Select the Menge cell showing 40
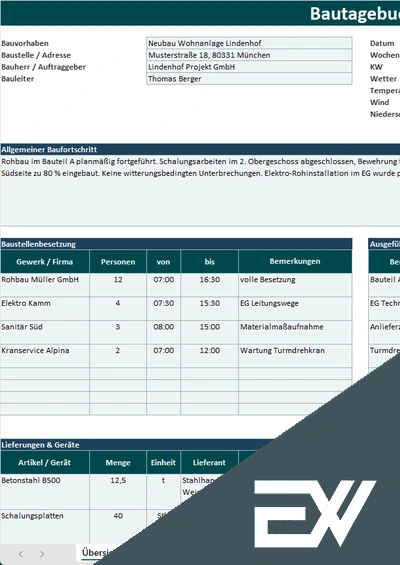The height and width of the screenshot is (565, 400). (x=118, y=526)
